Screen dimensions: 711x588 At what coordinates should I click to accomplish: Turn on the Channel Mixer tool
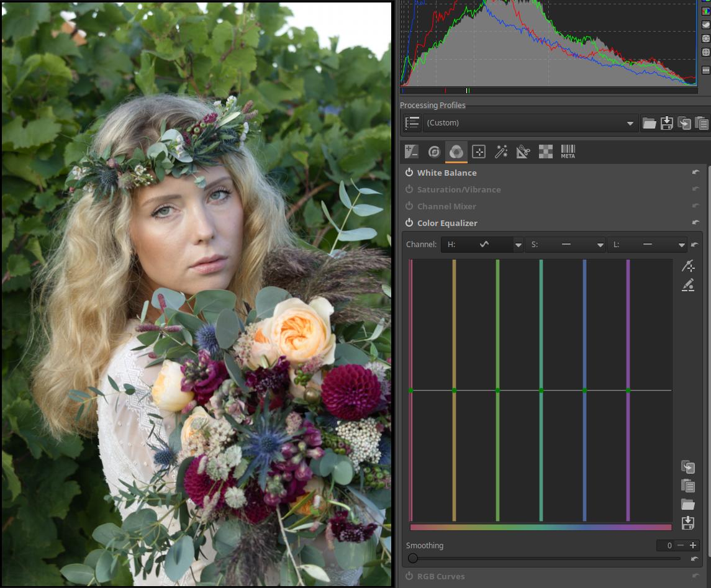pos(409,206)
